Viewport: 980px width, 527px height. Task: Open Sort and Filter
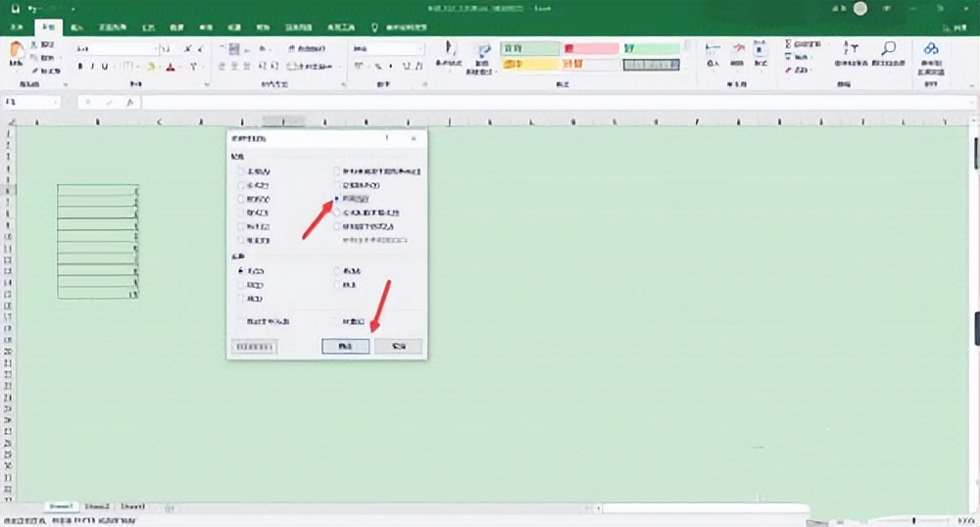pos(851,54)
